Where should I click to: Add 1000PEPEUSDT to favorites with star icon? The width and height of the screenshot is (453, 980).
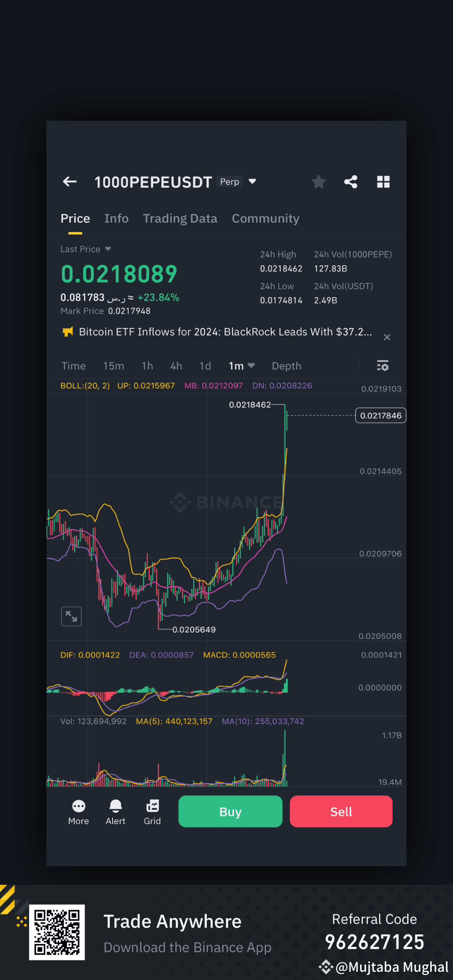pyautogui.click(x=318, y=182)
